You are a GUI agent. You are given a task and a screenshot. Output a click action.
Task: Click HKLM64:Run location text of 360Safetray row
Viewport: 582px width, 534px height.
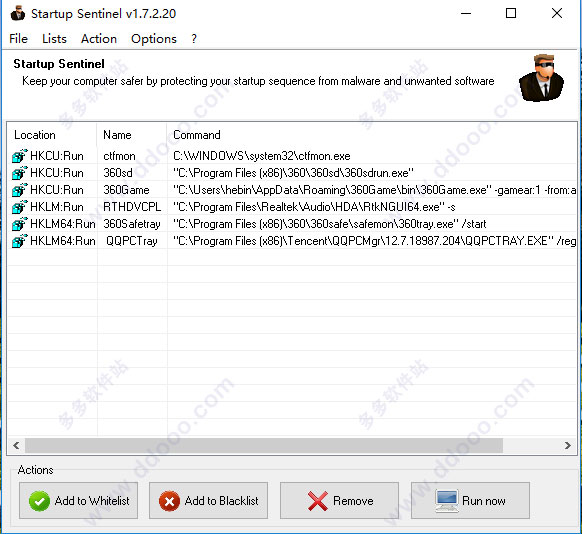(63, 224)
